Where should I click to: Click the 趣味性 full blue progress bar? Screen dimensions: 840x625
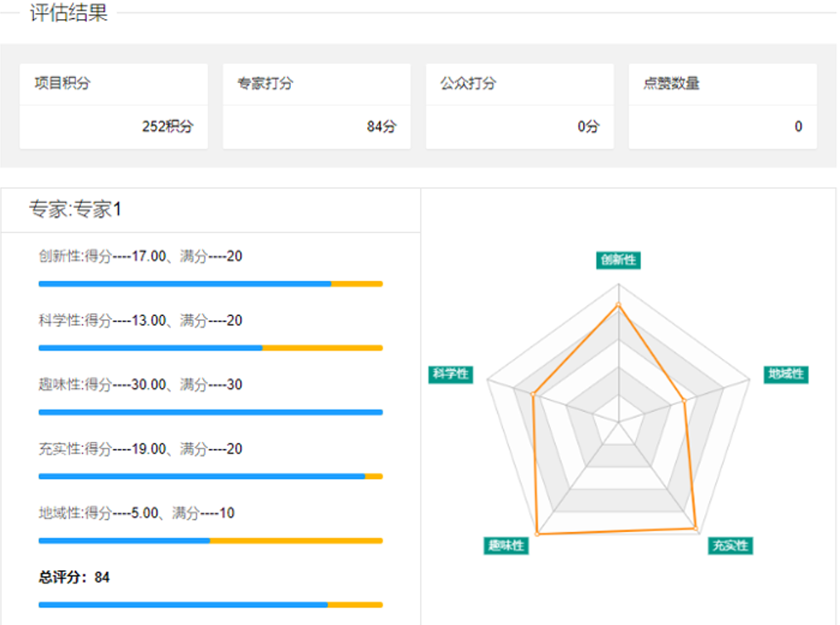[210, 412]
